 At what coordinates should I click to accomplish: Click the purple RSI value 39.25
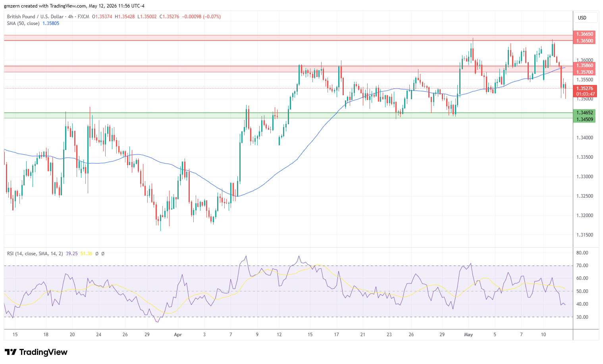[x=71, y=254]
